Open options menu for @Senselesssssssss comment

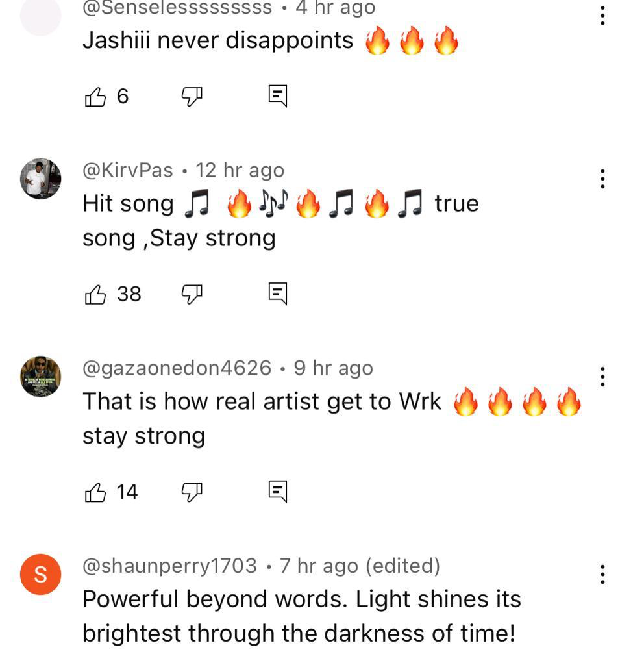[602, 16]
